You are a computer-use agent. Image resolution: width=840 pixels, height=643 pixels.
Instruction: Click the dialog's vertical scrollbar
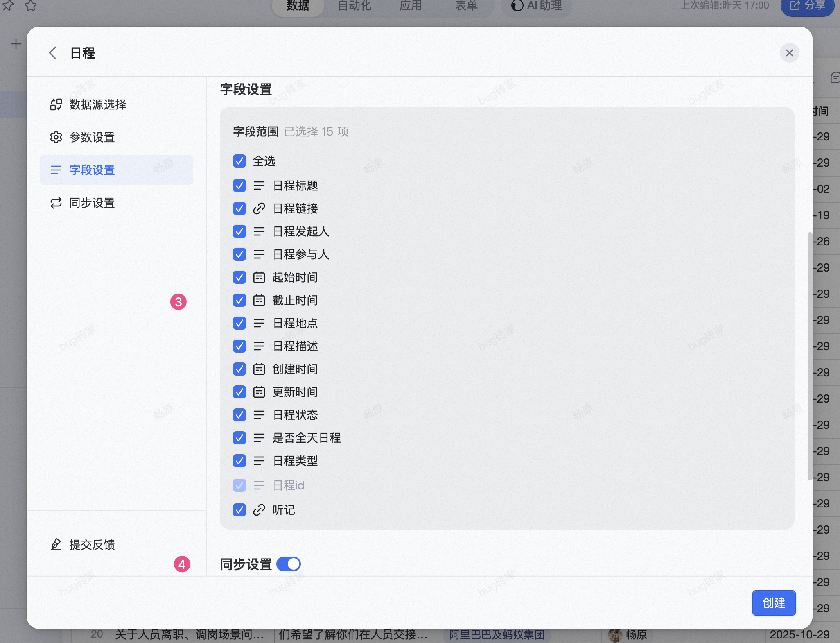(809, 356)
